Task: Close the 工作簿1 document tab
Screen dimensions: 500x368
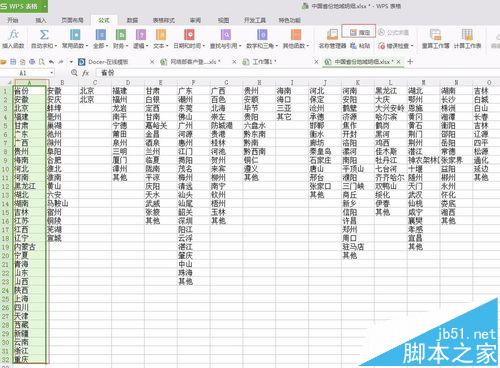Action: pos(316,62)
